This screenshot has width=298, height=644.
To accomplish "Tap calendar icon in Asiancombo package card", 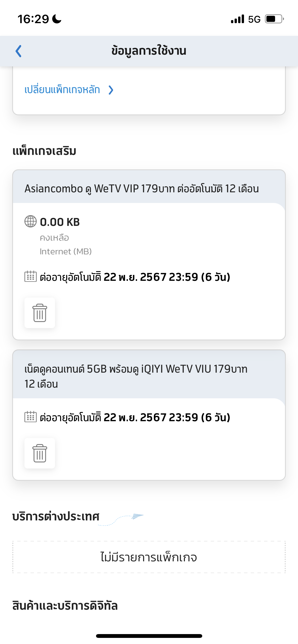I will (31, 276).
